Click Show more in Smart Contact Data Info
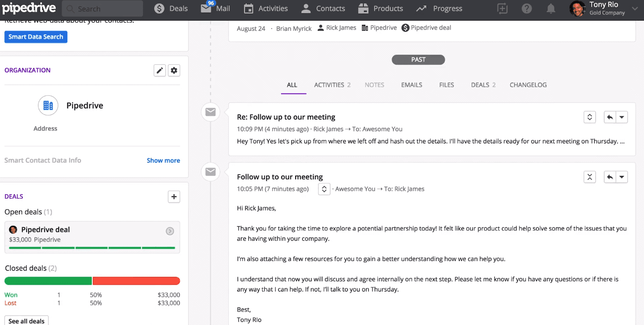The height and width of the screenshot is (325, 644). tap(163, 160)
